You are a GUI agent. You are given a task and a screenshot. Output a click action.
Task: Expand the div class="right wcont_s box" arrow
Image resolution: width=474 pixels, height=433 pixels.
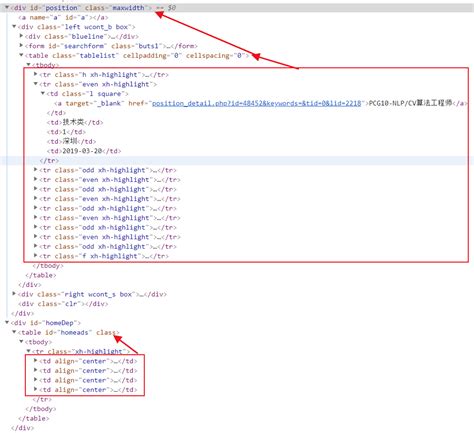pos(14,294)
